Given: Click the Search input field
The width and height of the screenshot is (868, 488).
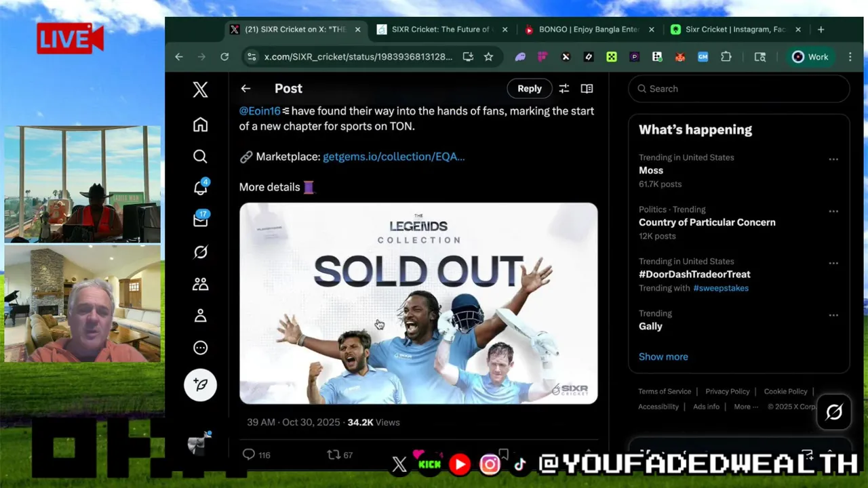Looking at the screenshot, I should tap(739, 89).
